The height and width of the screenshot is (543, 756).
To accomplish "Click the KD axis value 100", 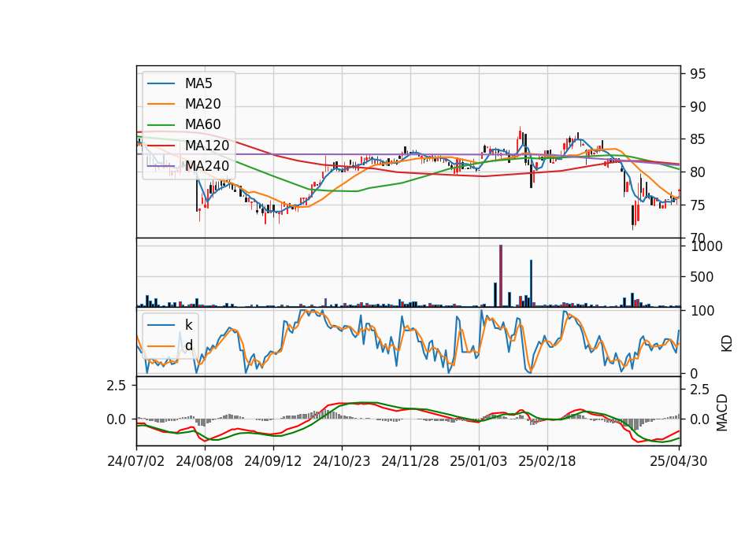I will pyautogui.click(x=702, y=311).
